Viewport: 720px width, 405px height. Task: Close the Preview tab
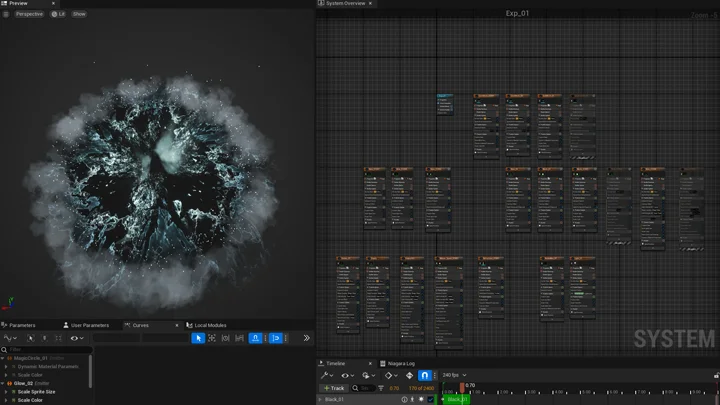coord(53,3)
